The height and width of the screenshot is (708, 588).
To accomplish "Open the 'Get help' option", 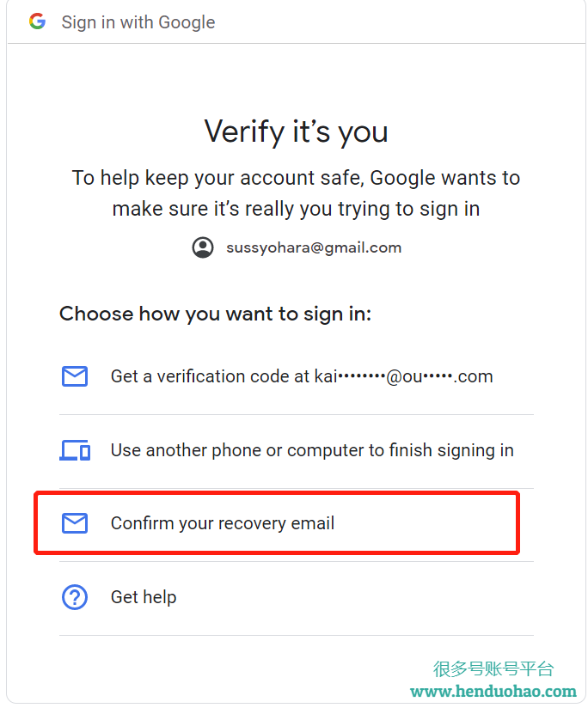I will point(144,596).
